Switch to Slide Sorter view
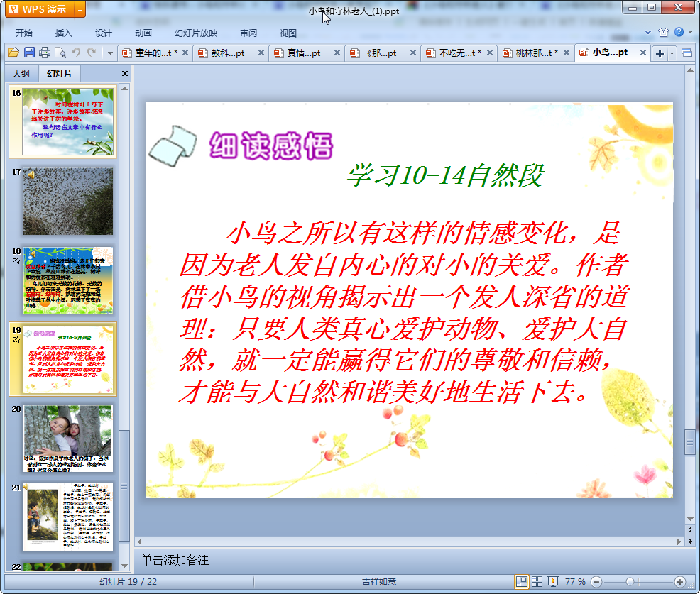The width and height of the screenshot is (700, 594). (537, 582)
